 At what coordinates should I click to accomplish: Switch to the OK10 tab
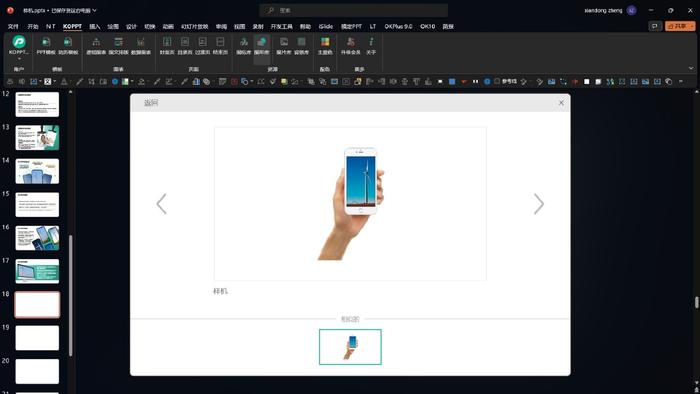(x=427, y=26)
